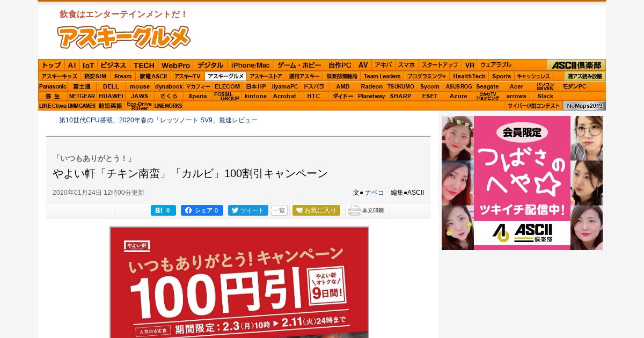Open the サイバー小説コンテスト link
The height and width of the screenshot is (338, 644).
[533, 106]
